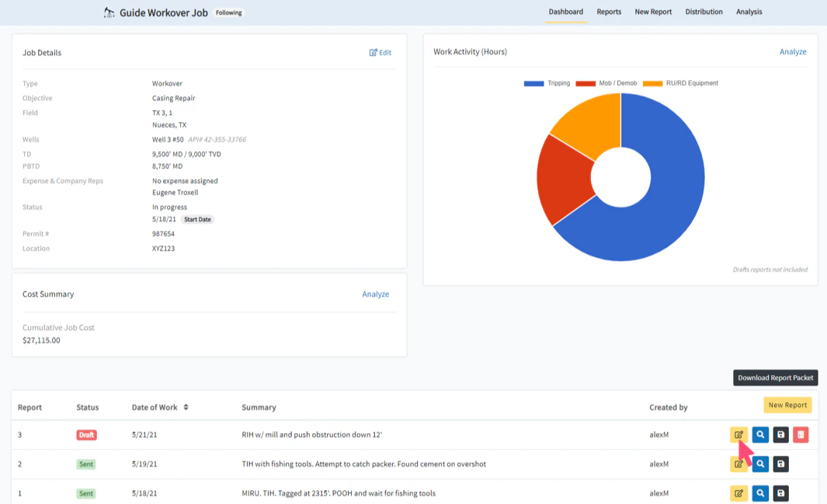
Task: Click Download Report Packet button
Action: click(775, 377)
